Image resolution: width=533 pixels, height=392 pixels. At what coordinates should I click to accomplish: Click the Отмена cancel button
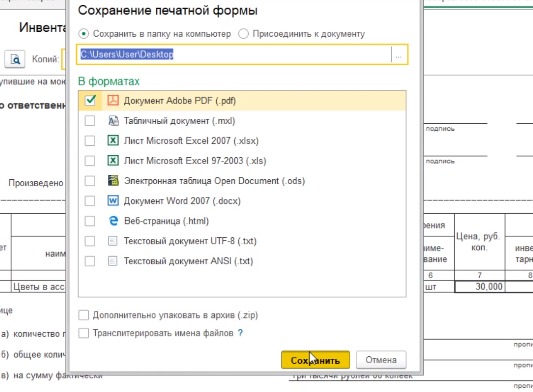(x=381, y=360)
